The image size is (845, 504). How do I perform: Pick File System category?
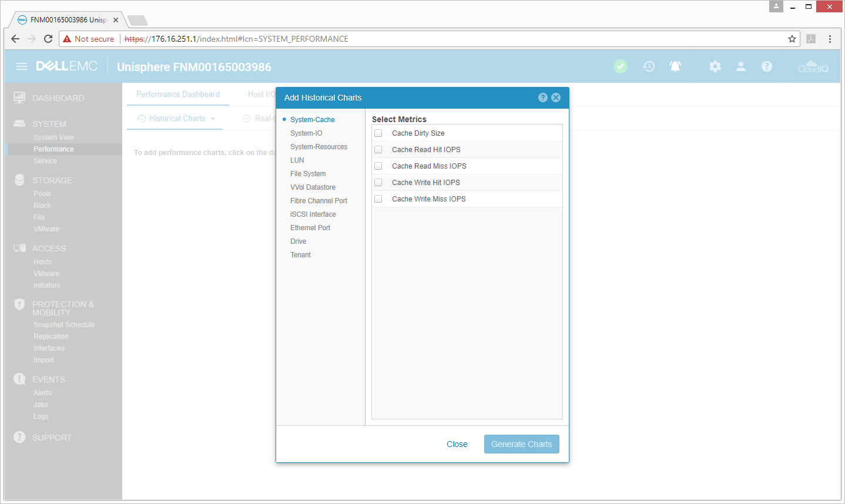[308, 174]
